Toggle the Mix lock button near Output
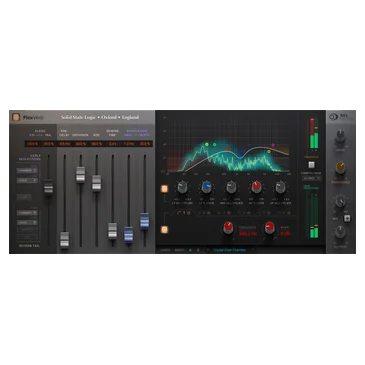This screenshot has width=365, height=365. pos(347,219)
